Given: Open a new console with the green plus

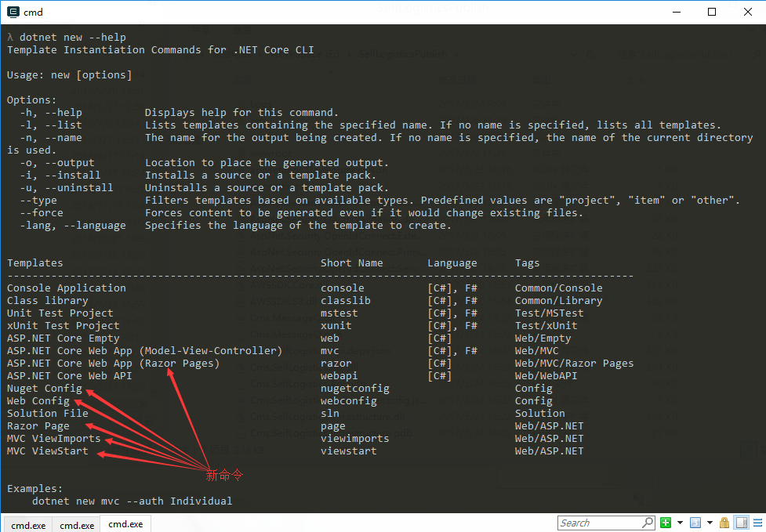Looking at the screenshot, I should coord(666,523).
